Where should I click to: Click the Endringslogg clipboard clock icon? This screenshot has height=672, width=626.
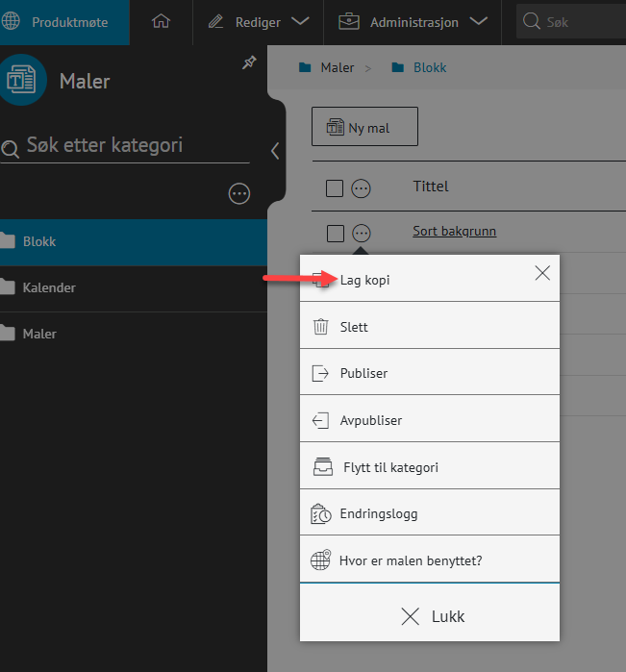pyautogui.click(x=321, y=513)
